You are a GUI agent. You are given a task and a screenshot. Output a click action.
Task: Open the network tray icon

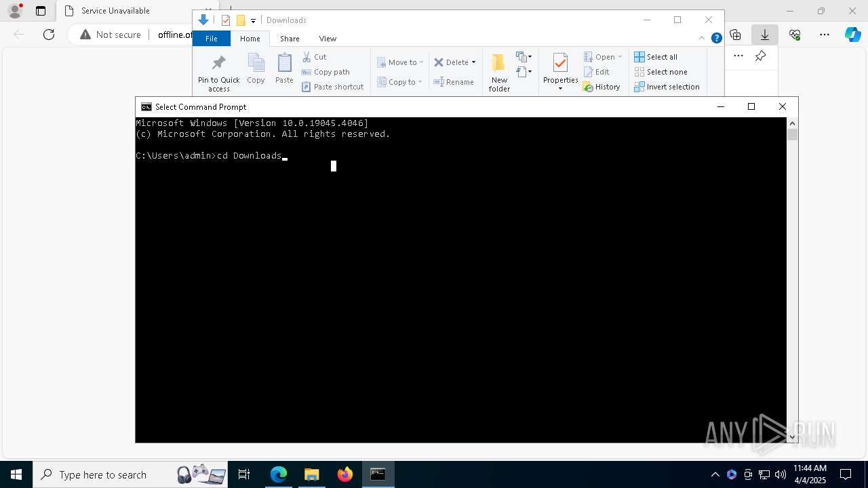[764, 474]
